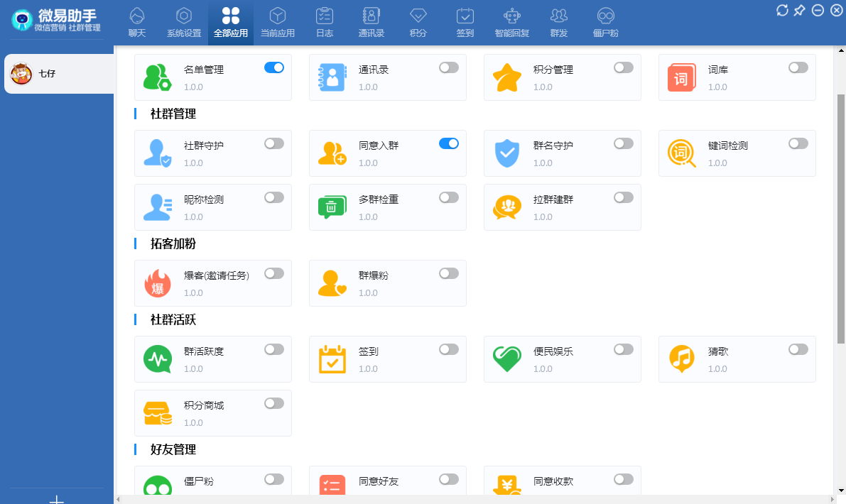Switch to the 智能回复 tab
846x504 pixels.
pos(512,23)
